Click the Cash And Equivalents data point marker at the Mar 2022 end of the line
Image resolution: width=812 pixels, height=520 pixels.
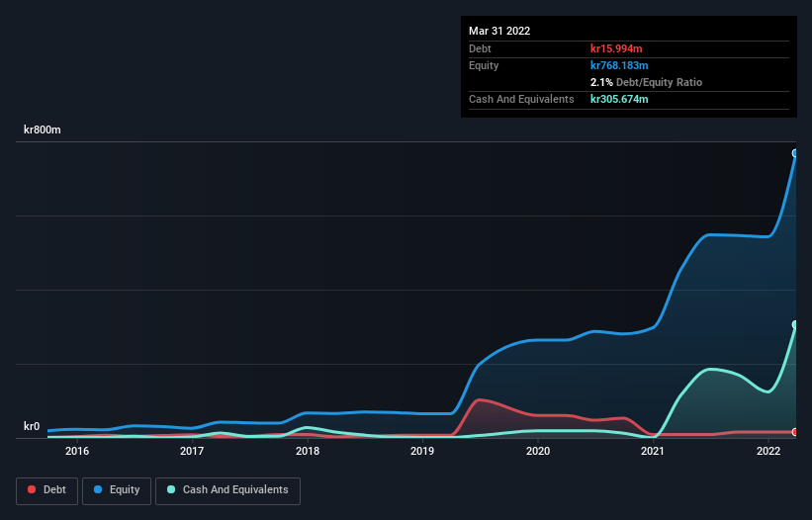[x=795, y=324]
